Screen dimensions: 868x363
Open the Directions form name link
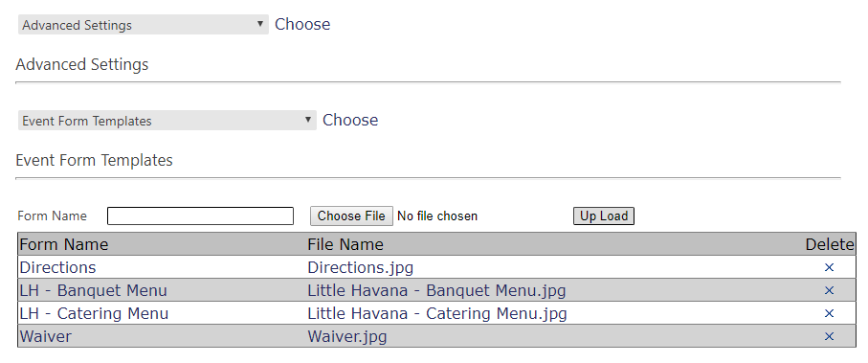[57, 267]
